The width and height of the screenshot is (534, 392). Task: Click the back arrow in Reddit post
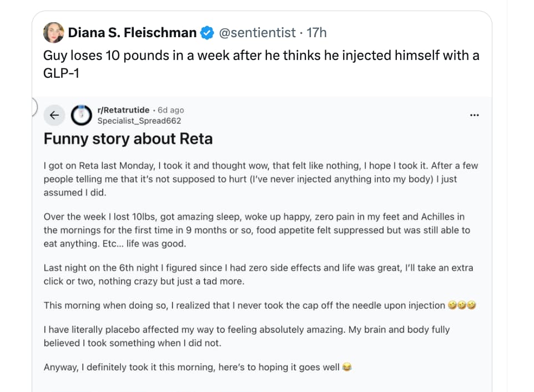tap(54, 115)
